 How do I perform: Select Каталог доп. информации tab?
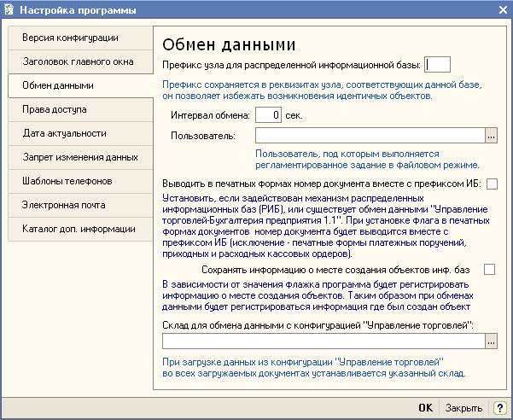pos(81,230)
